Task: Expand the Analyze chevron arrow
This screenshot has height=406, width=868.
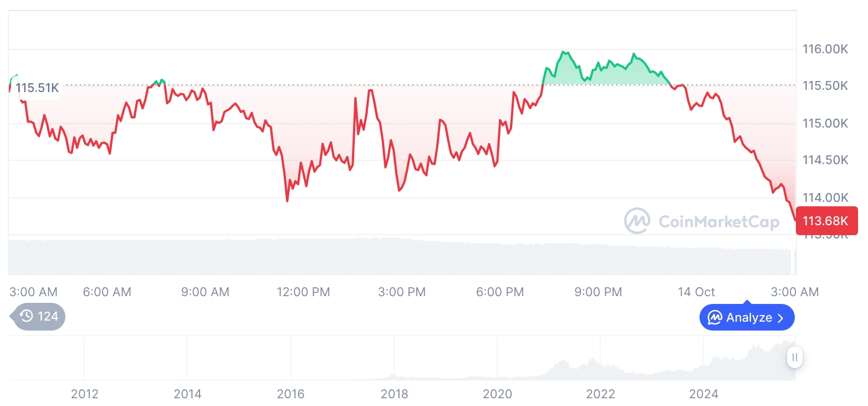Action: point(780,318)
